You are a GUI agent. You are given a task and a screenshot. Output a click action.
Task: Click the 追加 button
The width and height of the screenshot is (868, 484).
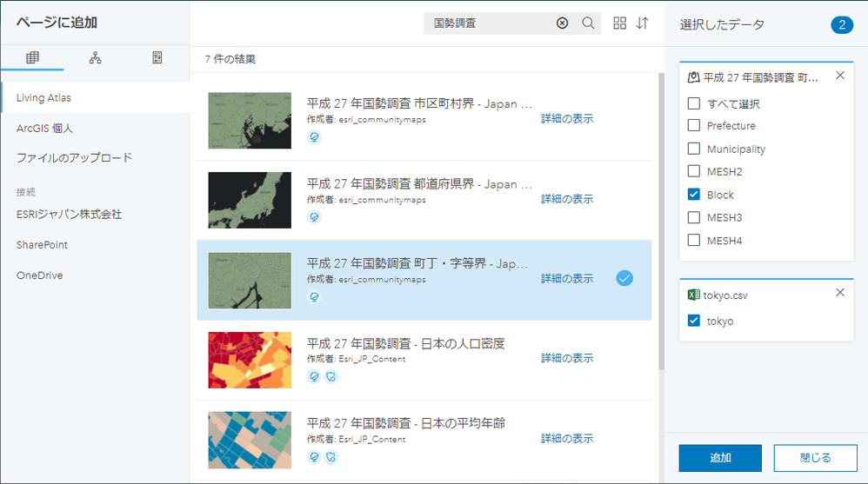coord(720,458)
